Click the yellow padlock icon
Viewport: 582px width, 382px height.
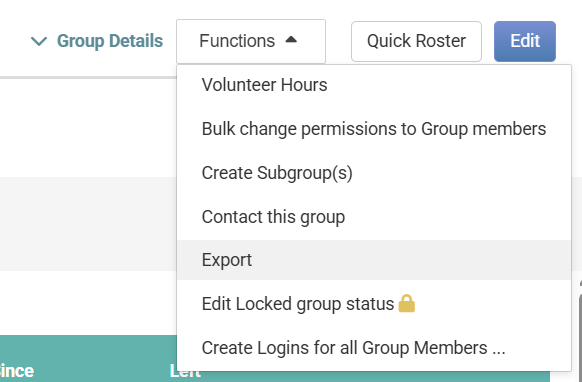pos(406,303)
